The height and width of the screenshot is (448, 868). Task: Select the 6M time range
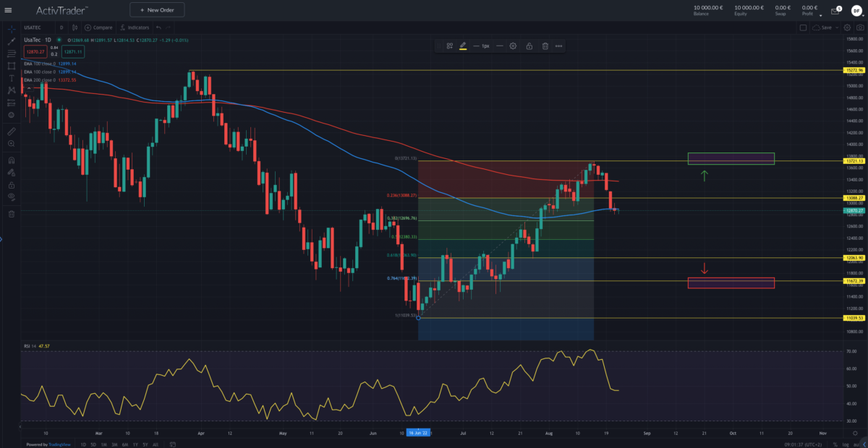(x=126, y=444)
